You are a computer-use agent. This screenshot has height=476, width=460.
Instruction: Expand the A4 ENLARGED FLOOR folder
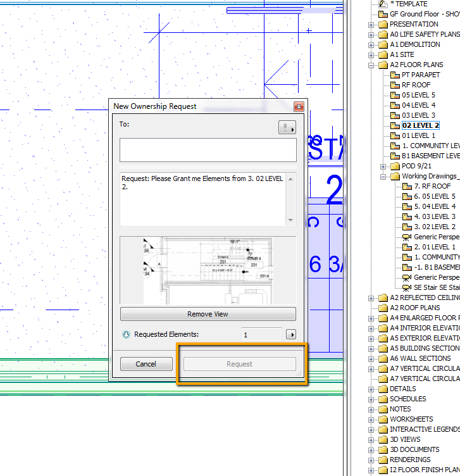tap(371, 318)
